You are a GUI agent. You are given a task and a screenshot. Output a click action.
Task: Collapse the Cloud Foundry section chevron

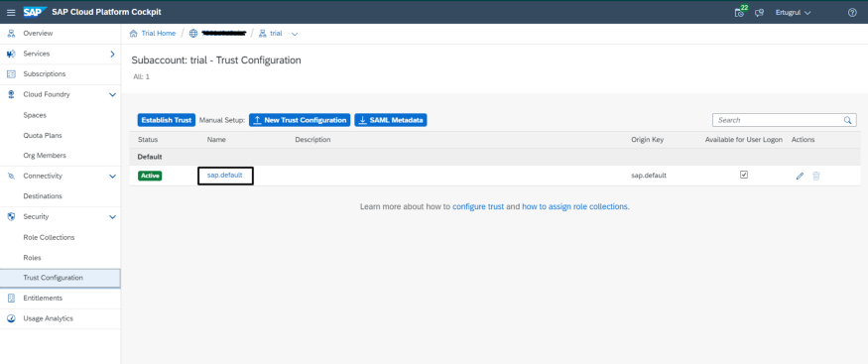pyautogui.click(x=112, y=95)
